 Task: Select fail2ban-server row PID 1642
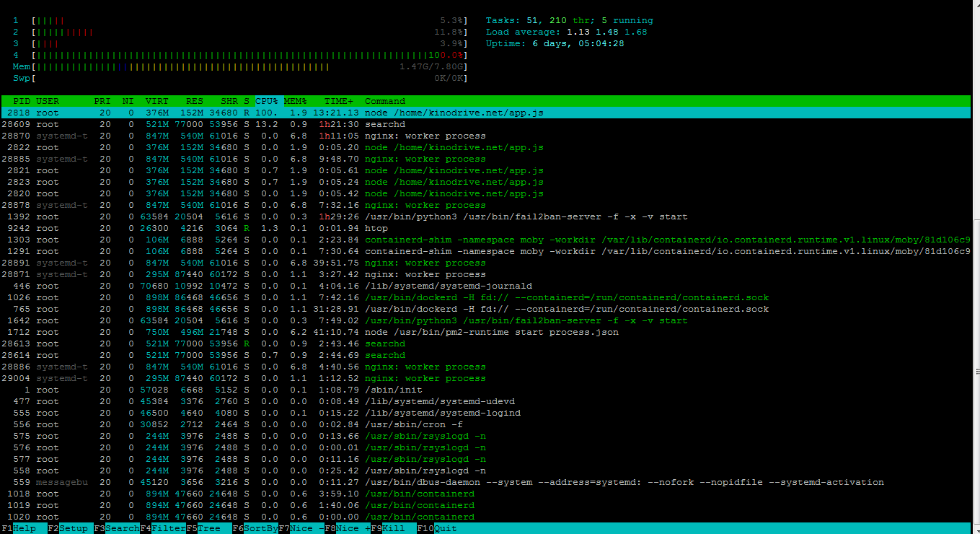point(486,320)
